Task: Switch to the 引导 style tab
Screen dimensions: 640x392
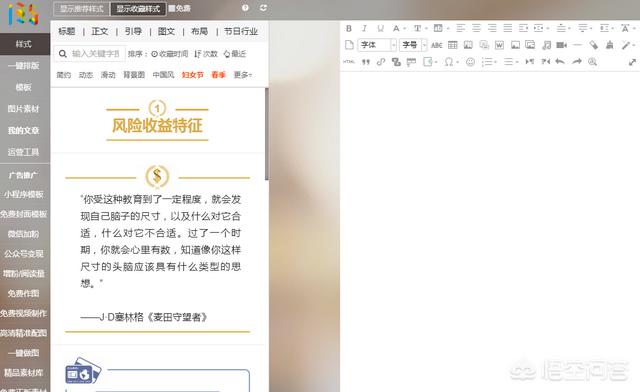Action: 133,31
